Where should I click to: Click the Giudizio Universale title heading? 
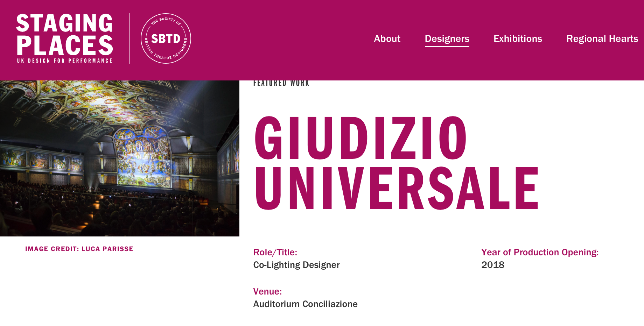[x=397, y=163]
